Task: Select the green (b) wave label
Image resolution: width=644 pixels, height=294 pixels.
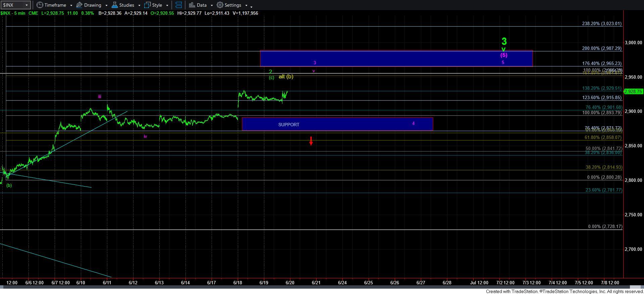Action: pyautogui.click(x=9, y=185)
